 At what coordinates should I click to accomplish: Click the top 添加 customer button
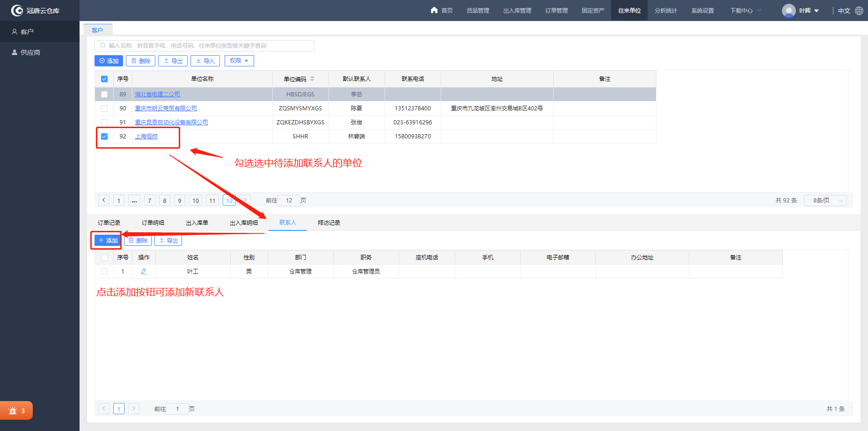click(109, 61)
